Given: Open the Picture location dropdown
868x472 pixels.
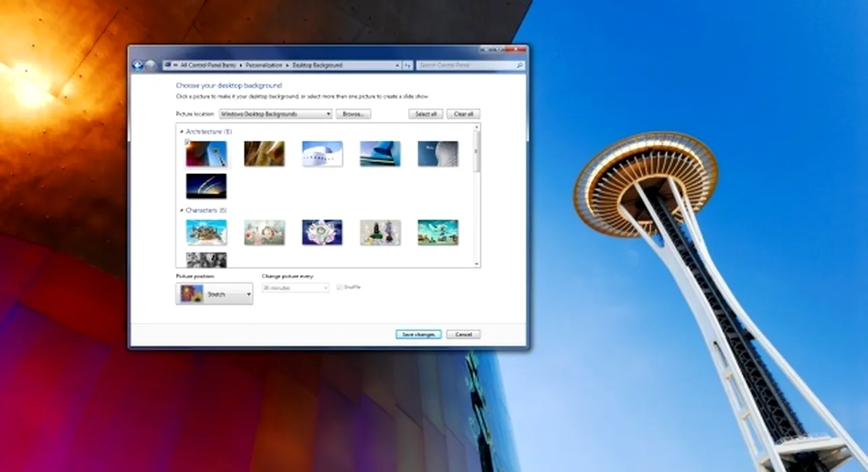Looking at the screenshot, I should pyautogui.click(x=276, y=115).
